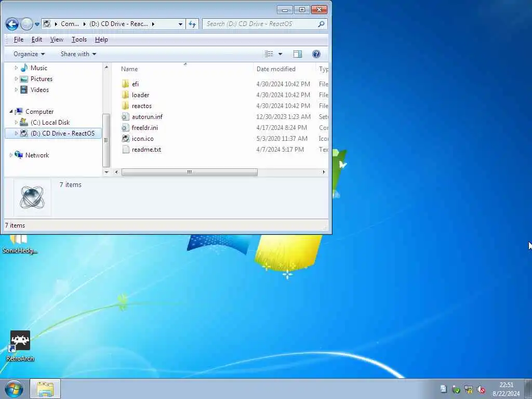Select (C:) Local Disk drive
The image size is (532, 399).
click(50, 123)
